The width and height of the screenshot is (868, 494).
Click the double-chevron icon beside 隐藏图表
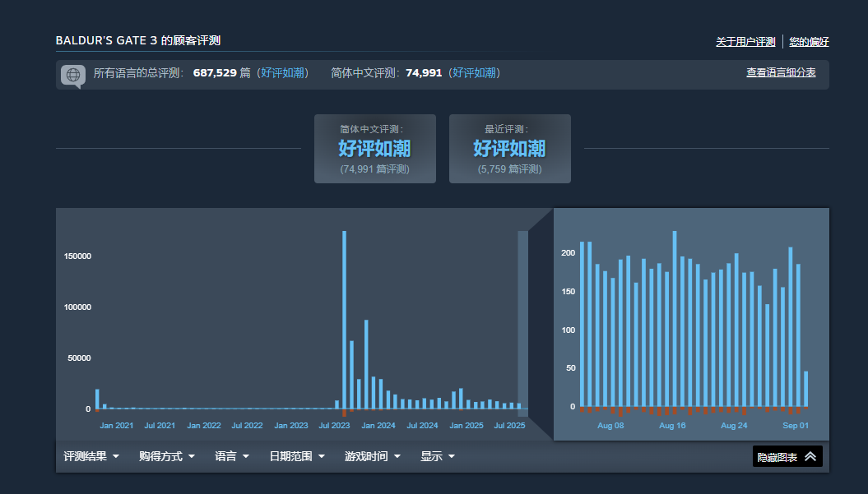tap(810, 457)
